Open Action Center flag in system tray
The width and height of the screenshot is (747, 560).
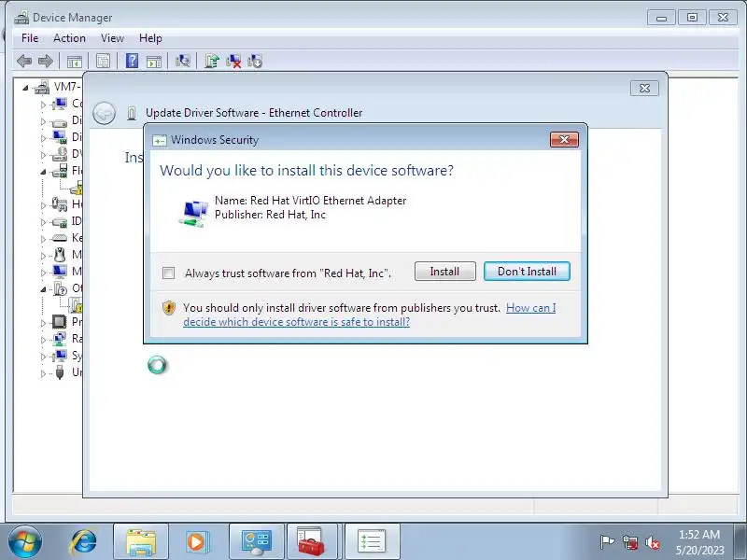pos(607,542)
